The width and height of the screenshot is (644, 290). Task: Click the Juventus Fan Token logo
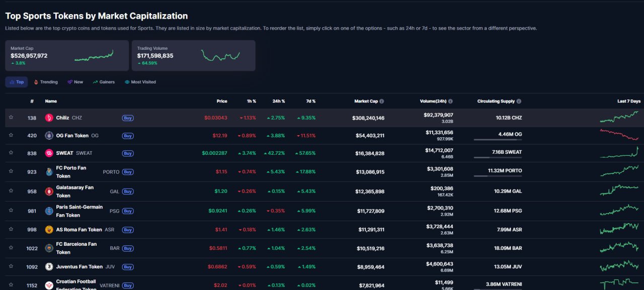pos(49,266)
